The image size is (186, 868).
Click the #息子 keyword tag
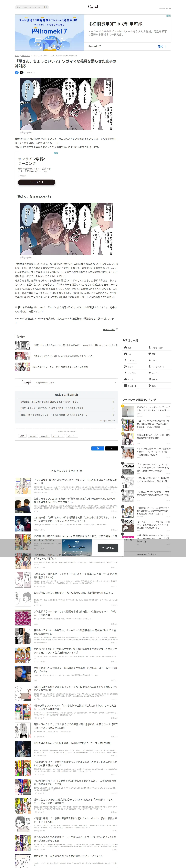[22, 436]
